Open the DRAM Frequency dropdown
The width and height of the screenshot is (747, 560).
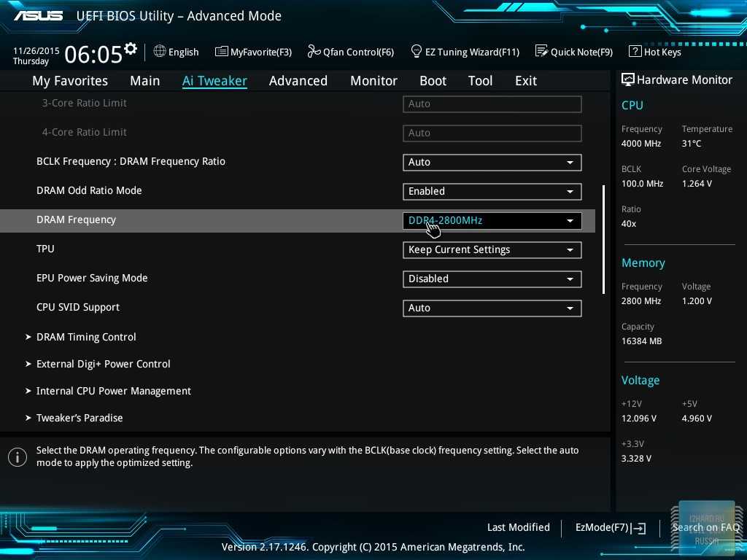pos(492,220)
